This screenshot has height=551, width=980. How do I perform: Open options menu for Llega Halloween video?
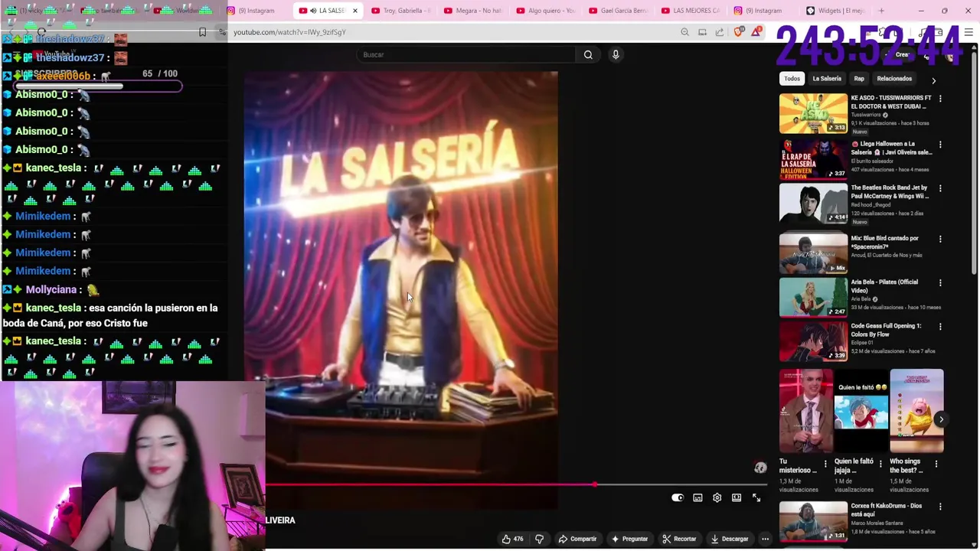(940, 144)
